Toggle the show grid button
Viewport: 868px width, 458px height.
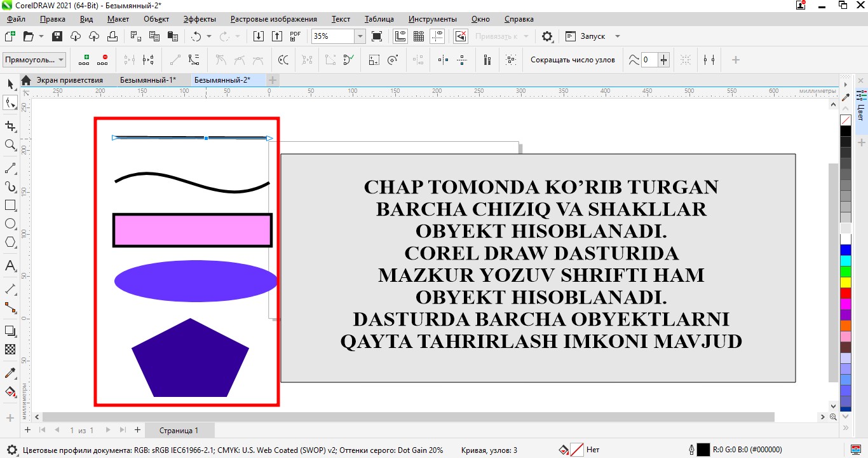[x=419, y=36]
